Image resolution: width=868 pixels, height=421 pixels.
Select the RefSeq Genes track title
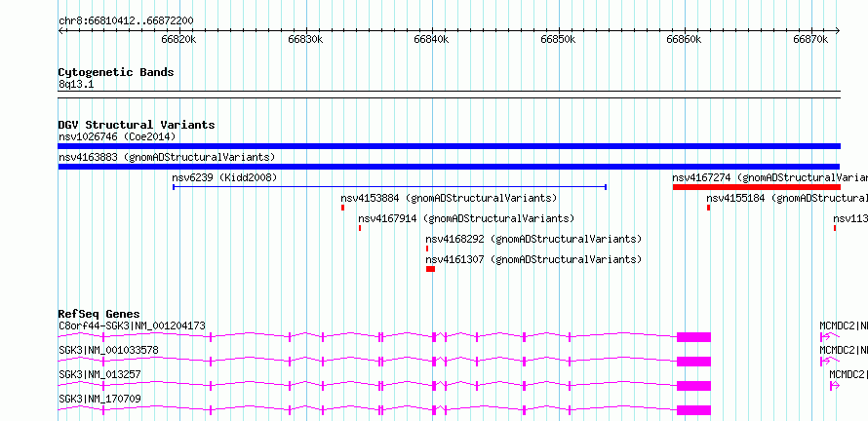99,314
